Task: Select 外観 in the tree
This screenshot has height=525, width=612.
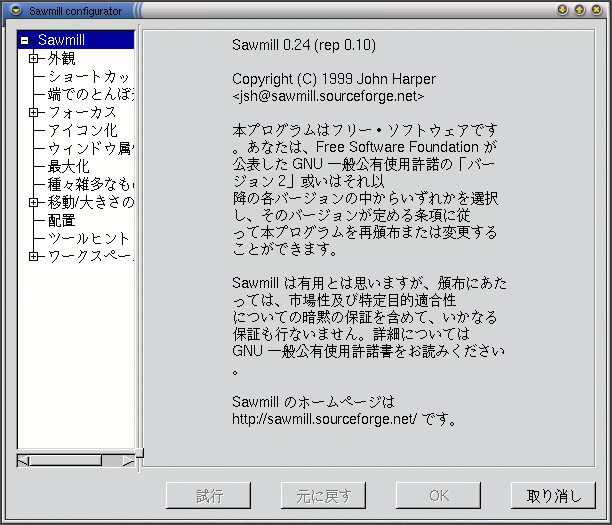Action: [x=62, y=59]
